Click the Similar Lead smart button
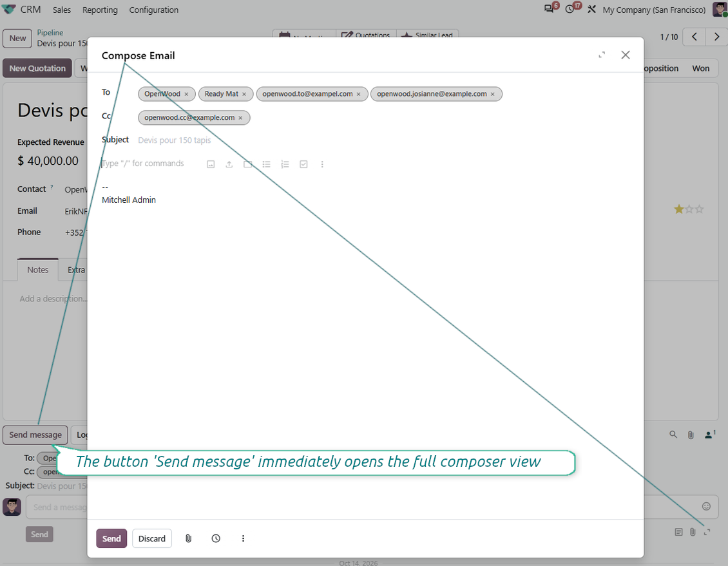 pyautogui.click(x=427, y=35)
